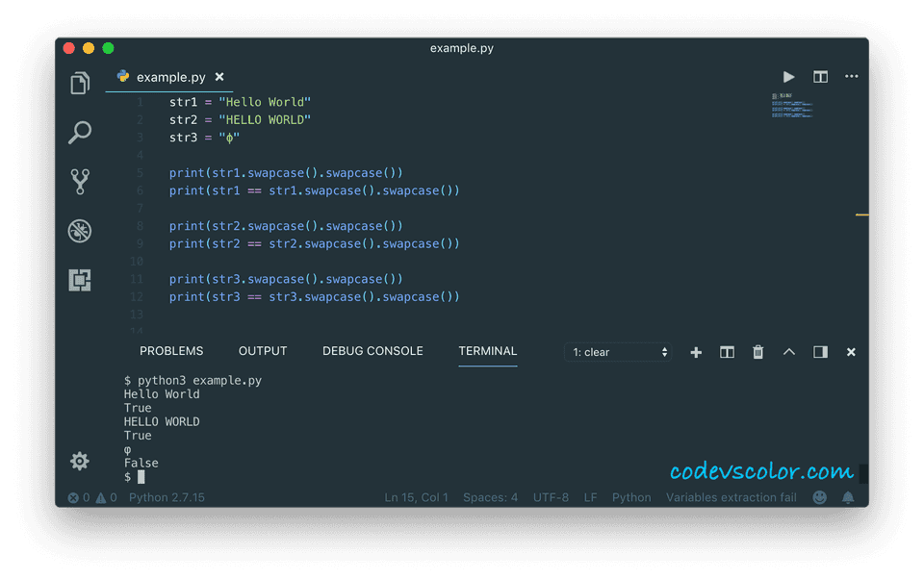Viewport: 924px width, 580px height.
Task: Click Python 2.7.15 interpreter in status bar
Action: click(x=167, y=497)
